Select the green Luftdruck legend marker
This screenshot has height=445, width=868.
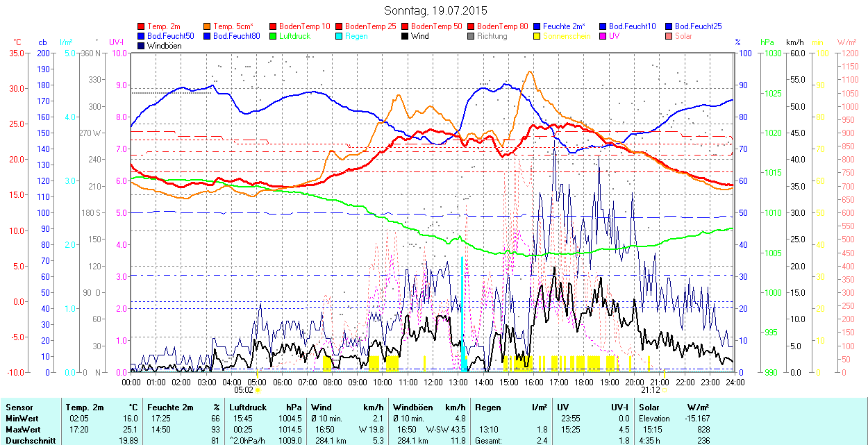tap(274, 36)
